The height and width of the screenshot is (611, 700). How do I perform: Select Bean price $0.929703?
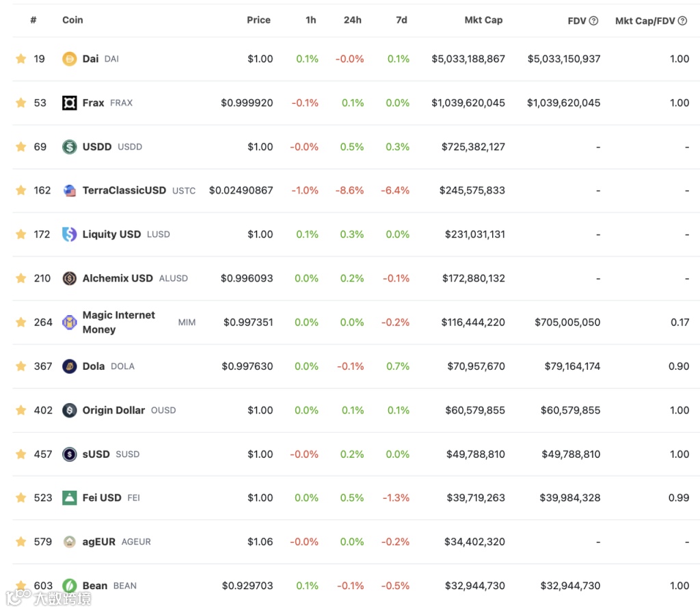tap(247, 586)
